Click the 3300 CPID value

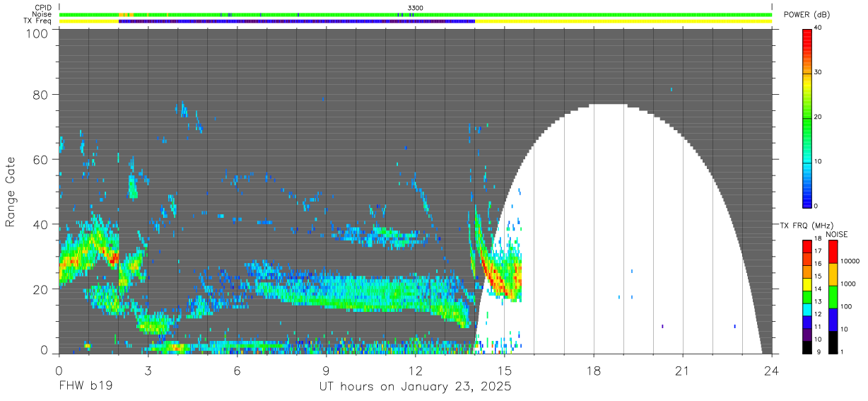416,7
